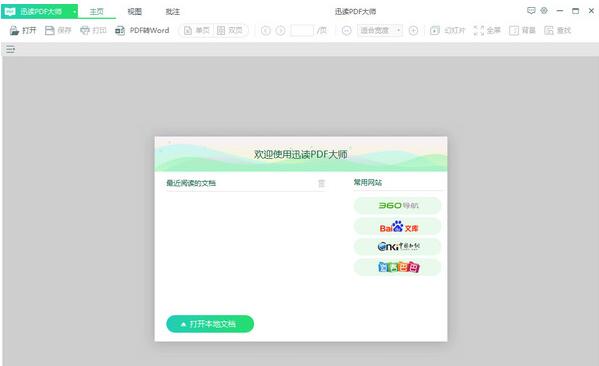
Task: Open the 查找 search tool
Action: (x=558, y=31)
